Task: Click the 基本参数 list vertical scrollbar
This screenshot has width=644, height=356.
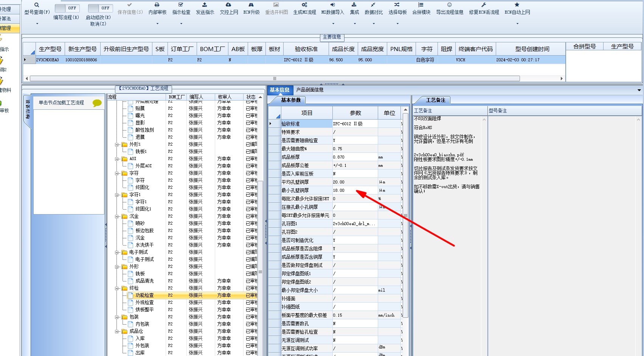Action: pos(405,216)
